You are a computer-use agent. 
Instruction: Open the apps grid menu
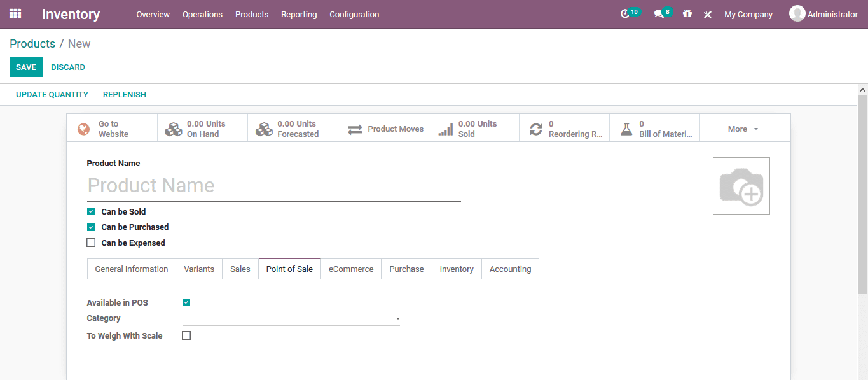pyautogui.click(x=15, y=14)
